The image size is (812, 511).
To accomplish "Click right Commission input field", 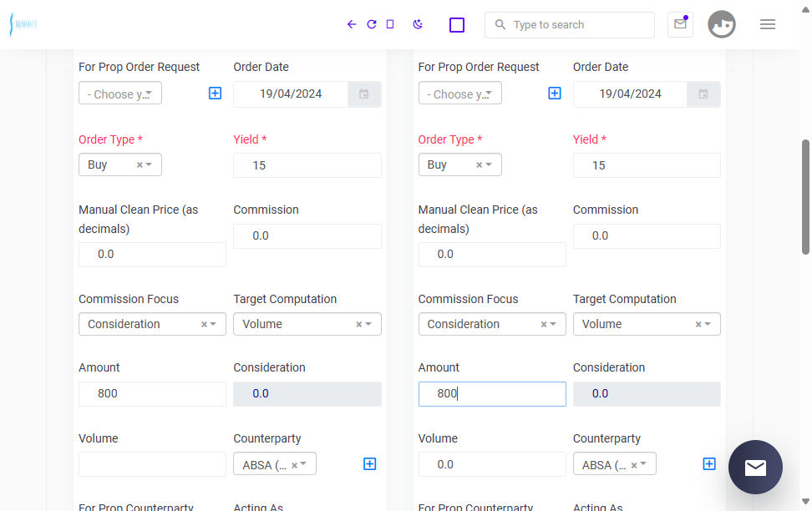I will 647,236.
